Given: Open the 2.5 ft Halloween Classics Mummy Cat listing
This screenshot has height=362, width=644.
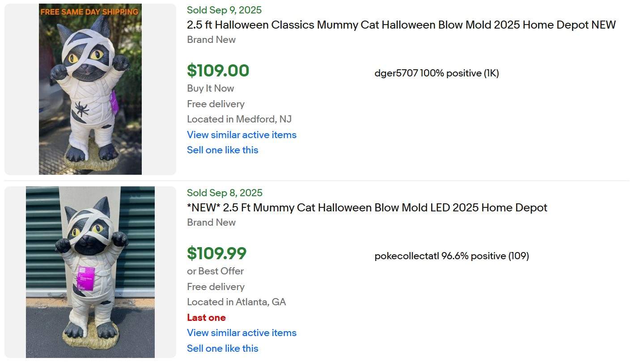Looking at the screenshot, I should click(401, 25).
